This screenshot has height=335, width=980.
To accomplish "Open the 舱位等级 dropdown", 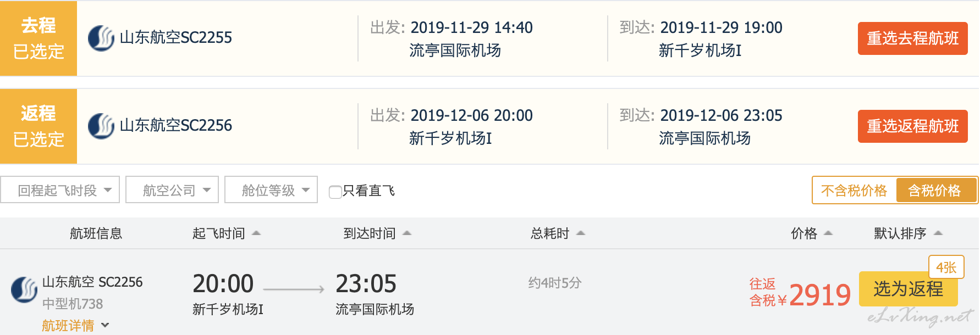I will pos(271,190).
